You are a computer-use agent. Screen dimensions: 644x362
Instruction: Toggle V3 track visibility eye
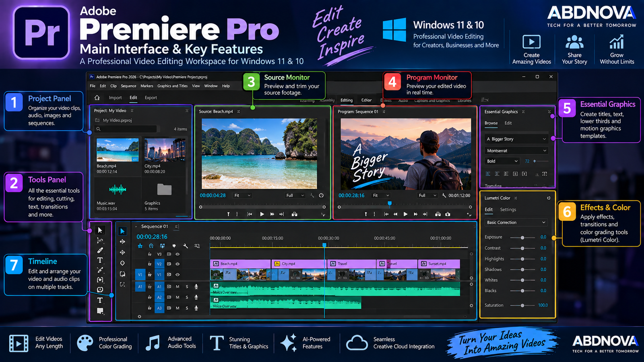(x=178, y=254)
